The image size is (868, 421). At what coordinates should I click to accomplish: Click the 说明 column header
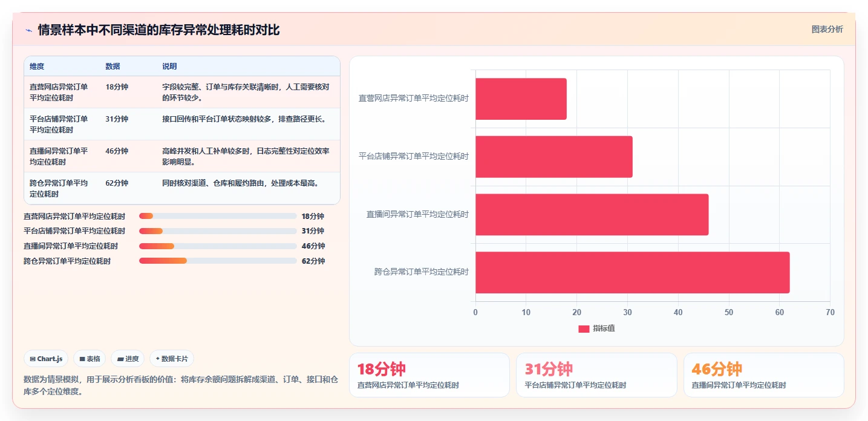pyautogui.click(x=169, y=67)
